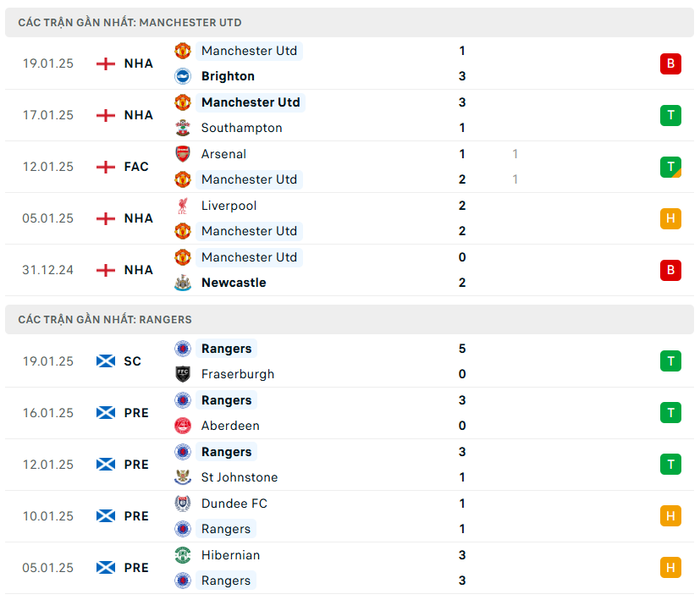Open the Aberdeen team link
Screen dimensions: 700x600
230,426
